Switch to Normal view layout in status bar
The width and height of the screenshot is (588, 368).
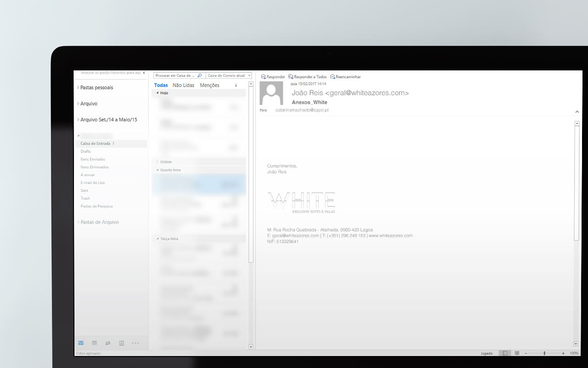click(505, 353)
